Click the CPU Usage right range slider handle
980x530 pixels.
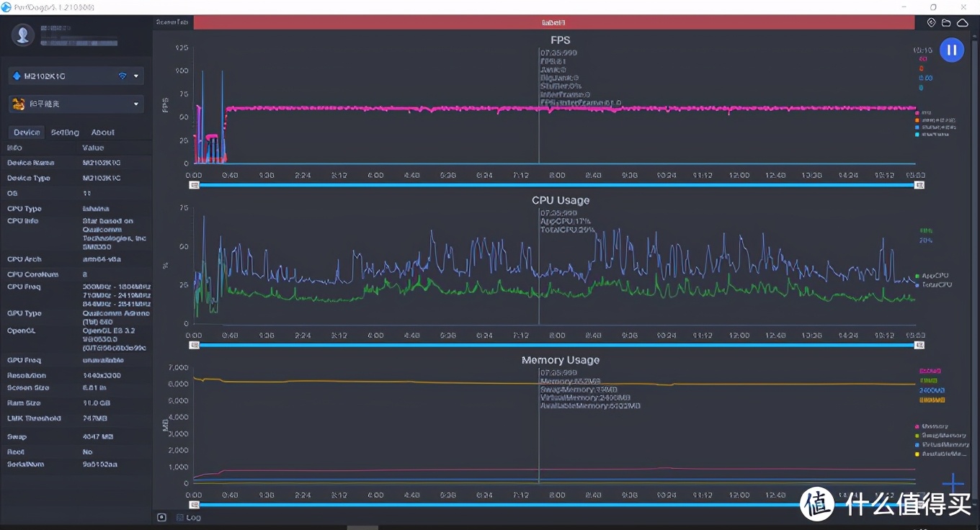[919, 345]
